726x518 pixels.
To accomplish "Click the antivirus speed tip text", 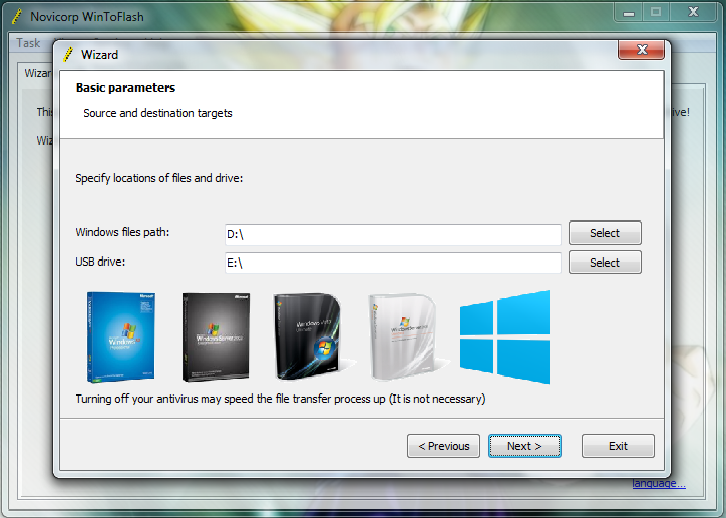I will click(280, 399).
